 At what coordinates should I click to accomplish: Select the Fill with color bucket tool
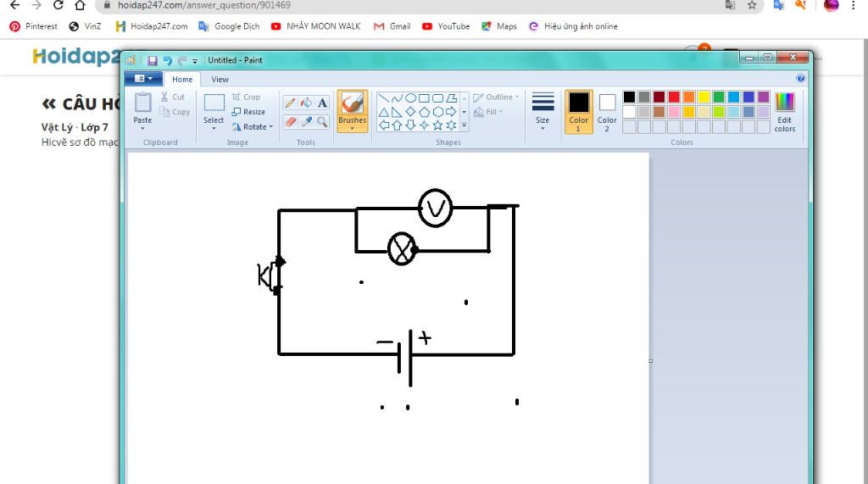point(306,103)
